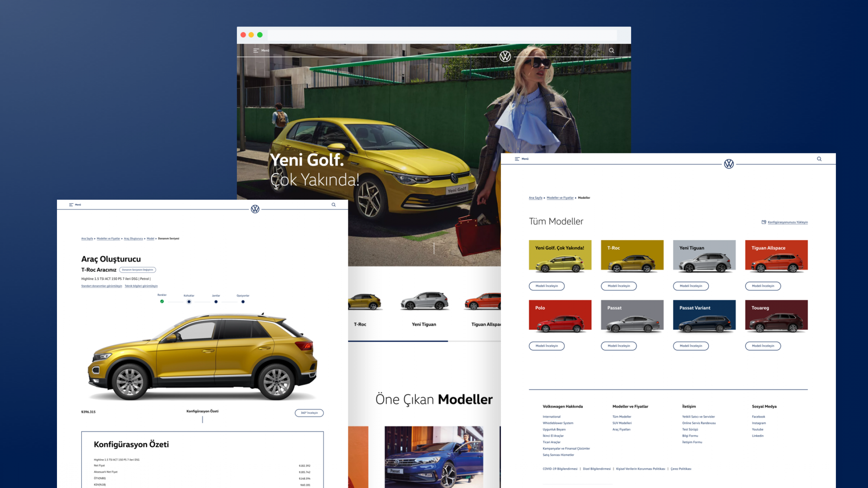Select the Opsiyonlar step dot
Screen dimensions: 868x488
[243, 302]
